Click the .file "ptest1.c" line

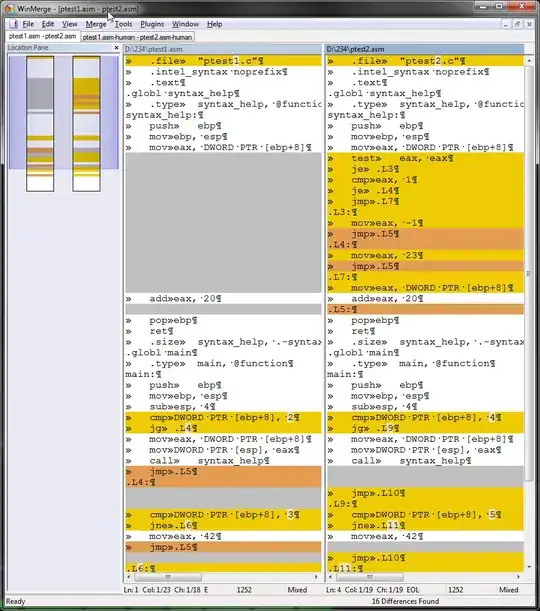coord(223,61)
